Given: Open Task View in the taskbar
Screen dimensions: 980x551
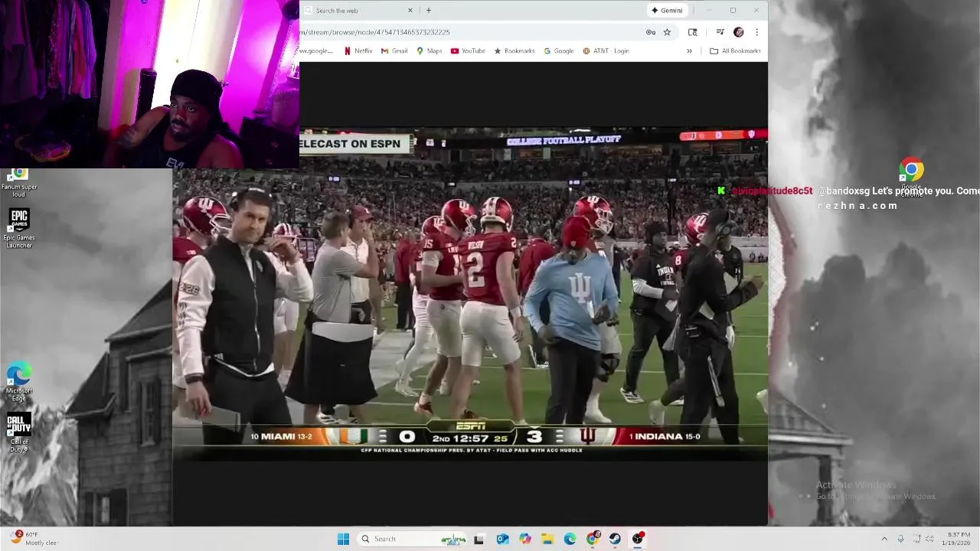Looking at the screenshot, I should click(479, 539).
